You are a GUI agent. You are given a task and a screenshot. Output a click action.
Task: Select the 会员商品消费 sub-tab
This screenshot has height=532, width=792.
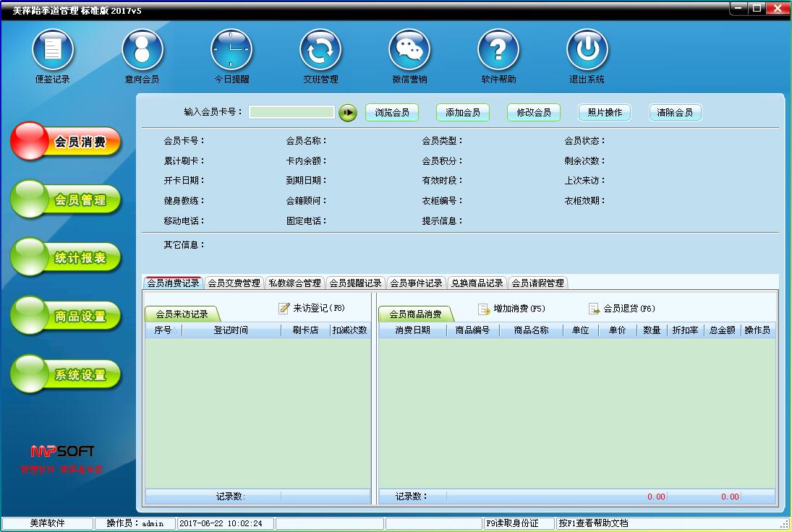pyautogui.click(x=416, y=314)
